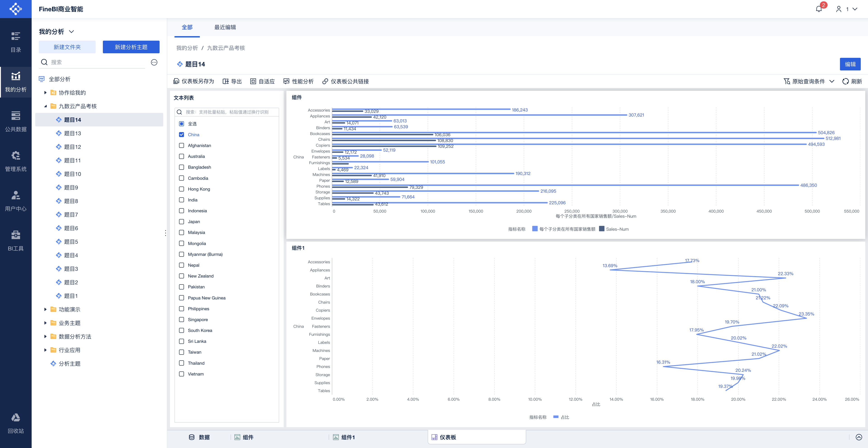868x448 pixels.
Task: Click 仪表板公共链接 link icon
Action: tap(325, 82)
